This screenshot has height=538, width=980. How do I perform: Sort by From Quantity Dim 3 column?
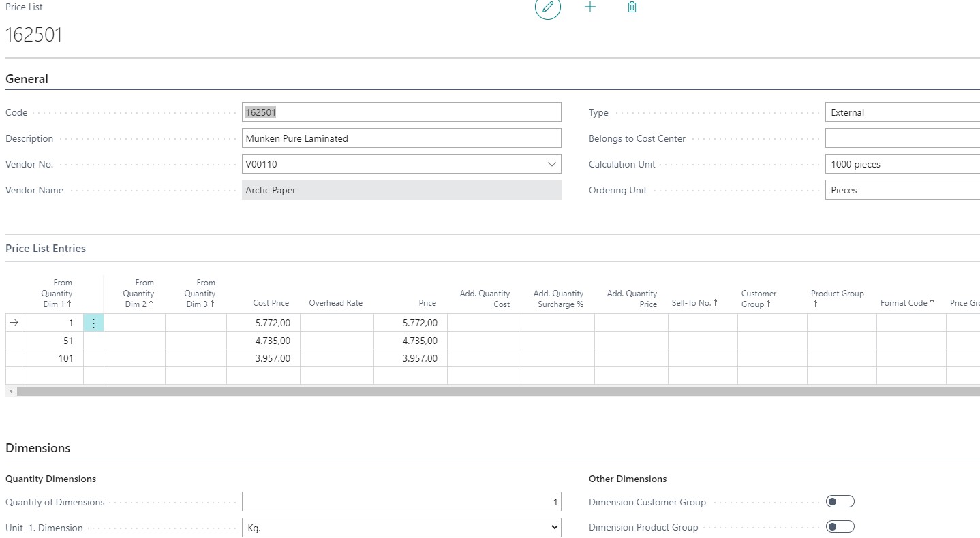[200, 294]
